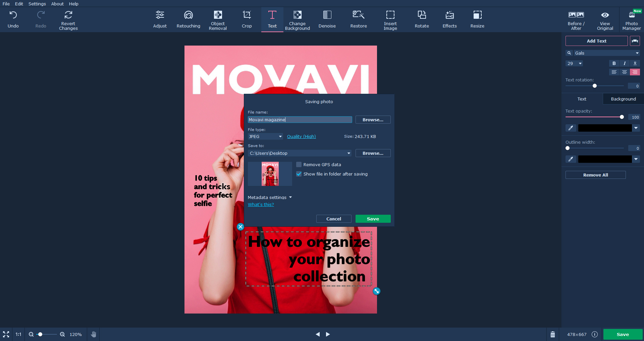
Task: Activate the hand pan tool
Action: click(94, 334)
